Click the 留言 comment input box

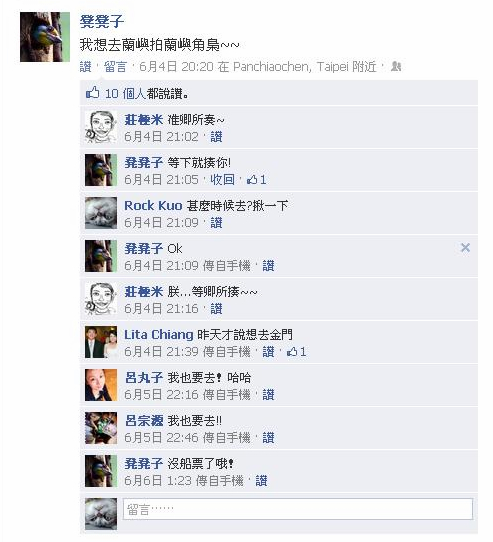coord(298,509)
